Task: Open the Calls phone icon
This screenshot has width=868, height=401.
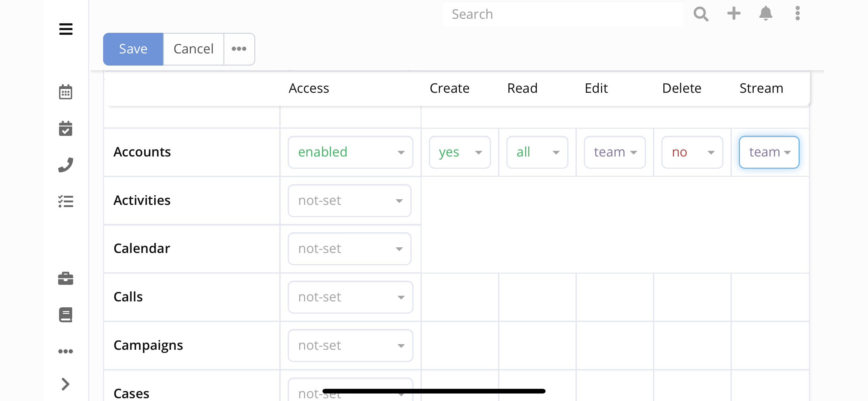Action: point(65,165)
